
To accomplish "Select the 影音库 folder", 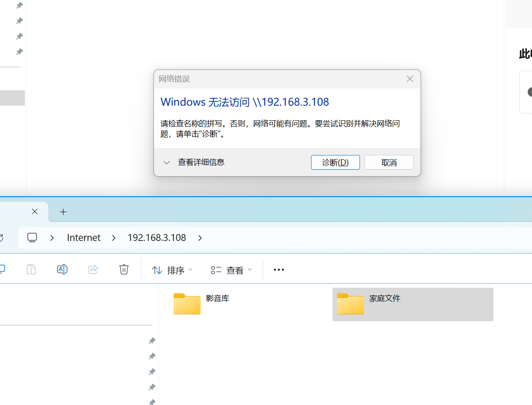I will click(x=202, y=304).
